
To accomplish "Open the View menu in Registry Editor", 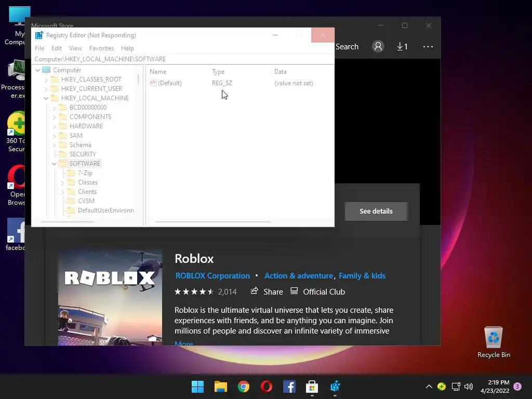I will [75, 48].
